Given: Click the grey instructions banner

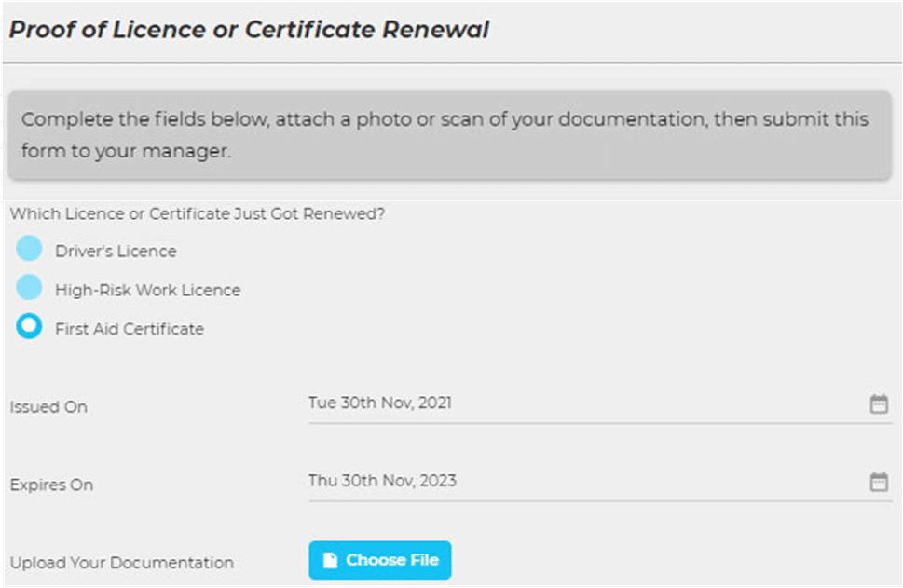Looking at the screenshot, I should tap(451, 135).
